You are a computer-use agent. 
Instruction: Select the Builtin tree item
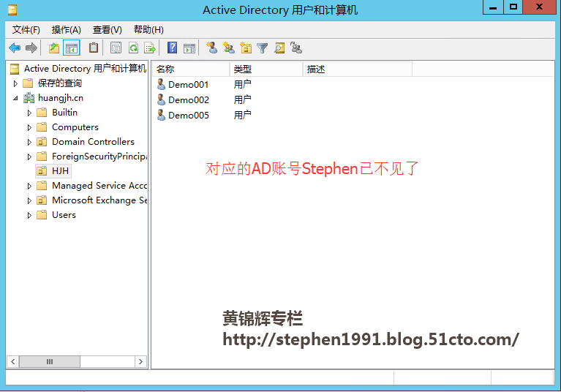(65, 113)
